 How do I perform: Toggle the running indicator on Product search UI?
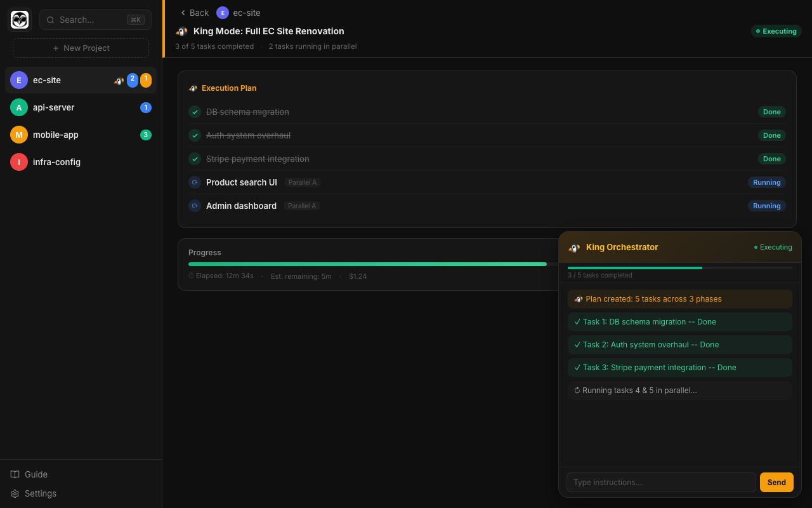(x=194, y=182)
